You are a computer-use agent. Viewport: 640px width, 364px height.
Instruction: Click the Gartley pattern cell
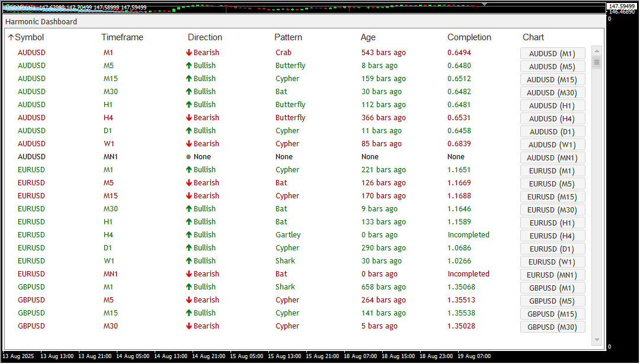(x=288, y=235)
